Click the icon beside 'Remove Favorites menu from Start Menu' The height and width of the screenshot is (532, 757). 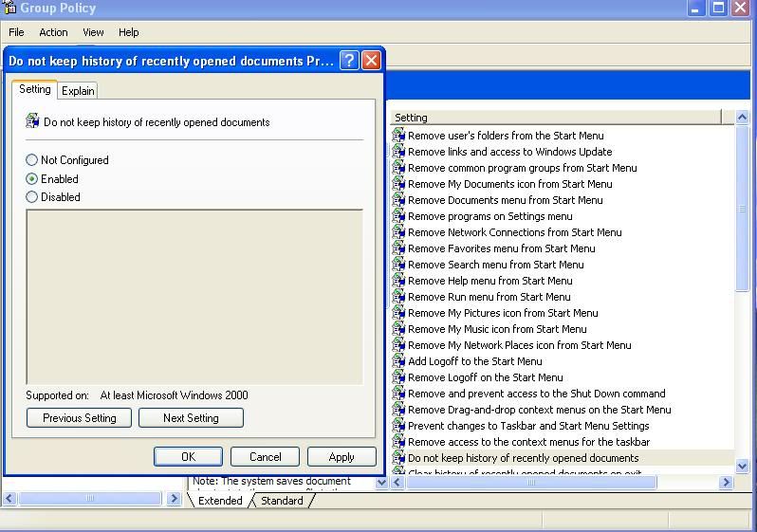tap(398, 248)
